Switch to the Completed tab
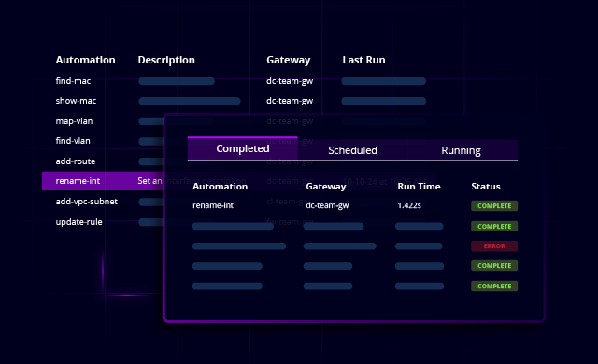Viewport: 598px width, 364px height. 243,148
